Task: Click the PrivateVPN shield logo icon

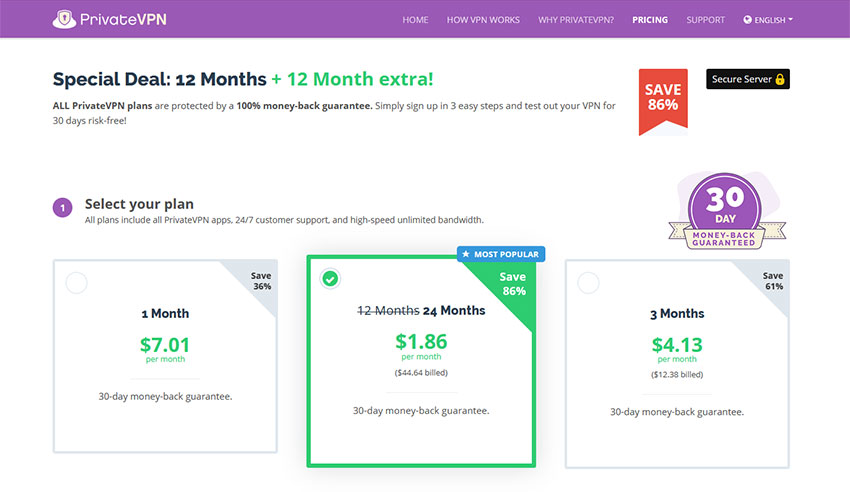Action: pos(65,19)
